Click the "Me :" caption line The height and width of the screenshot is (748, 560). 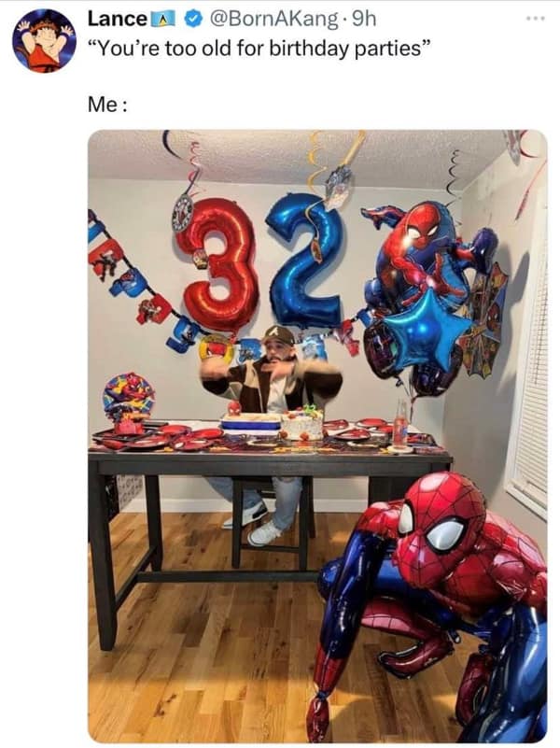coord(107,105)
